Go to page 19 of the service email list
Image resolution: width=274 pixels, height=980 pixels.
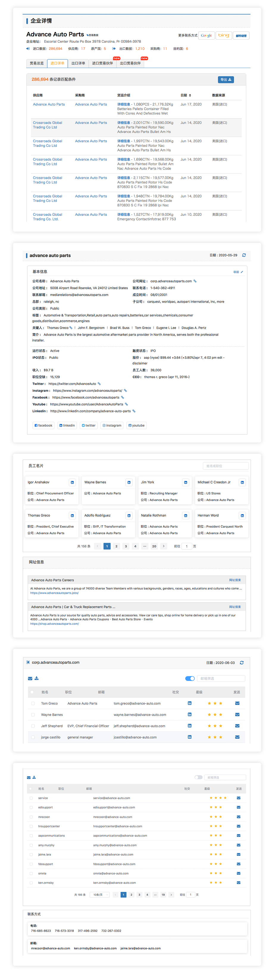(163, 895)
